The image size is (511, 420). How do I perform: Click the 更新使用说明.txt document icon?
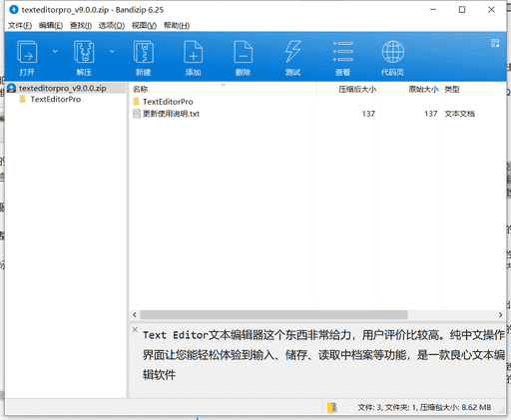coord(137,114)
